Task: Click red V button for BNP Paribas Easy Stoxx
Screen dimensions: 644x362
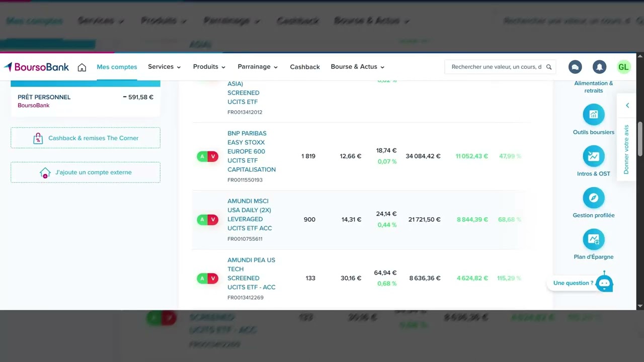Action: [x=213, y=156]
